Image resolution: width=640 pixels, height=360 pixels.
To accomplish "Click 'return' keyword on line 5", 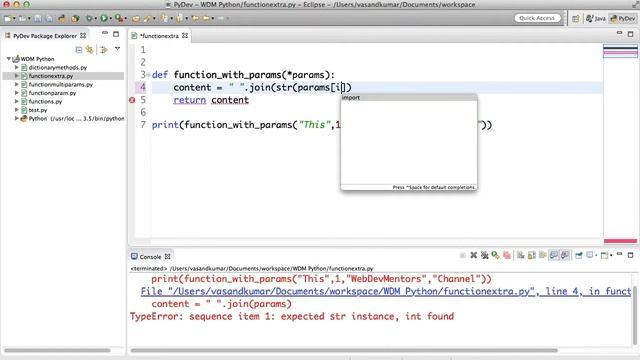I will coord(189,100).
